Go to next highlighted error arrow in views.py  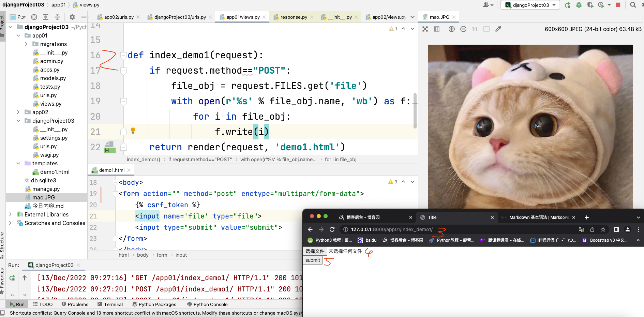(413, 29)
